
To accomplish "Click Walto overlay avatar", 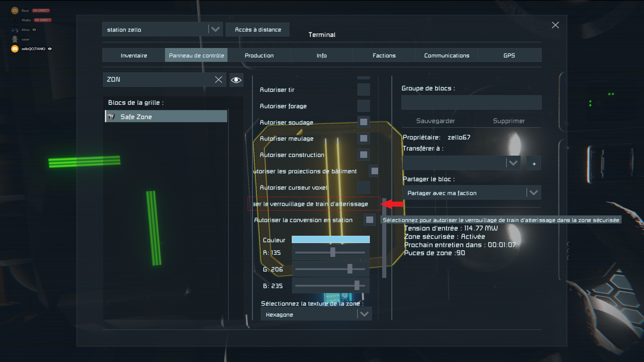I will tap(15, 20).
